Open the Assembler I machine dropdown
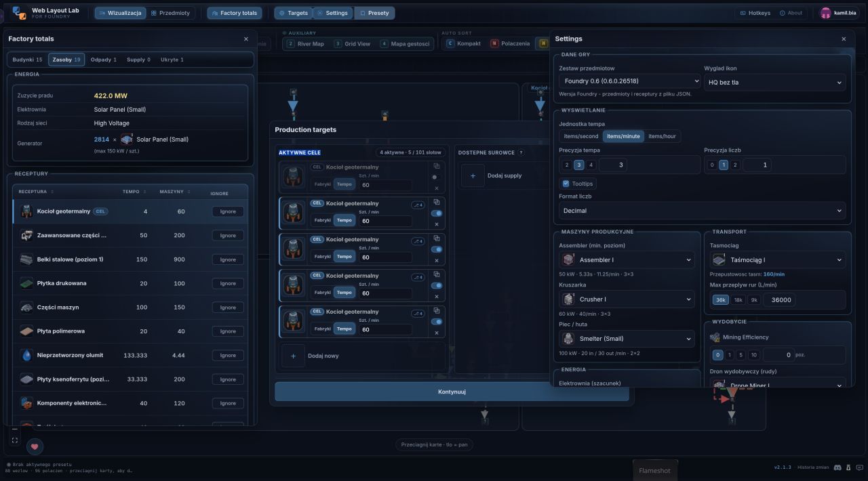868x481 pixels. (627, 259)
